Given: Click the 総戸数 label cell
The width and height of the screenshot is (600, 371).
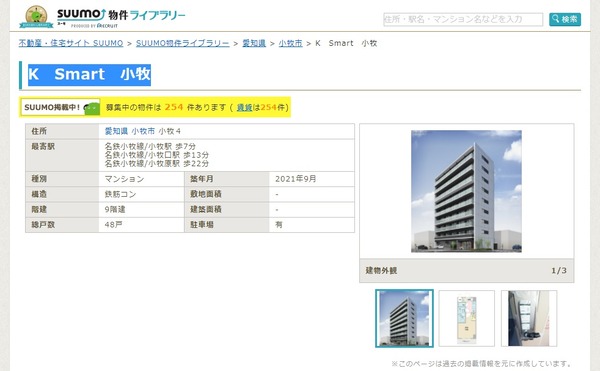Looking at the screenshot, I should (x=62, y=225).
